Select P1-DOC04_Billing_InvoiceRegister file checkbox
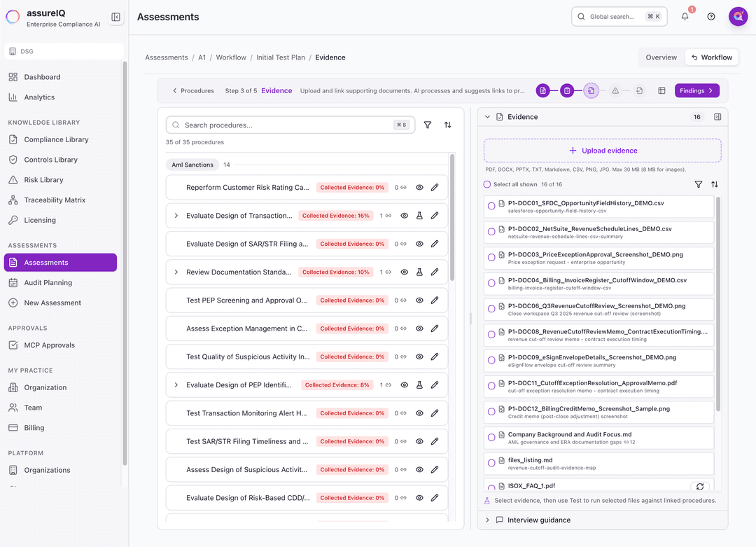This screenshot has width=756, height=547. click(491, 283)
